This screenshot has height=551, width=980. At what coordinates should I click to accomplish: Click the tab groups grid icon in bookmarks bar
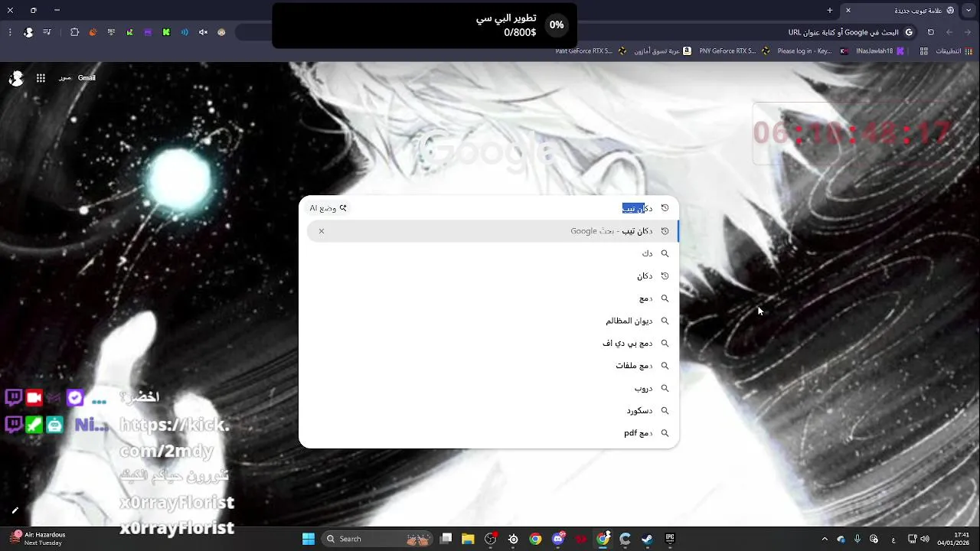(924, 51)
